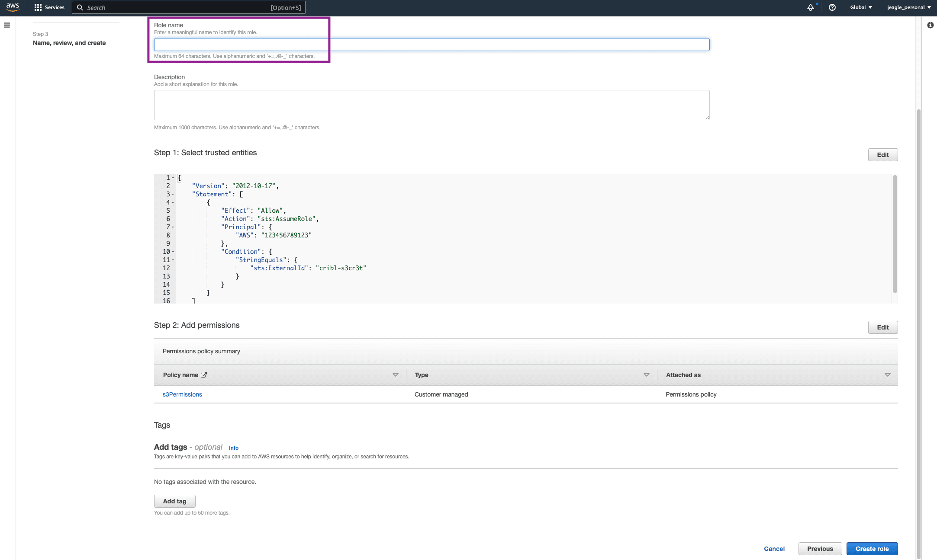The image size is (937, 560).
Task: Collapse the Condition block fold arrow
Action: click(x=173, y=252)
